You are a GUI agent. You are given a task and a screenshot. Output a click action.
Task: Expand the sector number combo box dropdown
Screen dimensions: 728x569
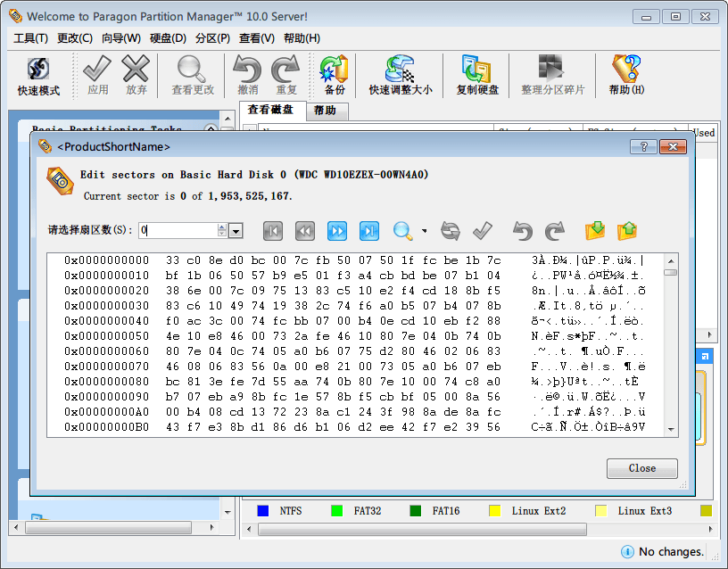point(236,231)
